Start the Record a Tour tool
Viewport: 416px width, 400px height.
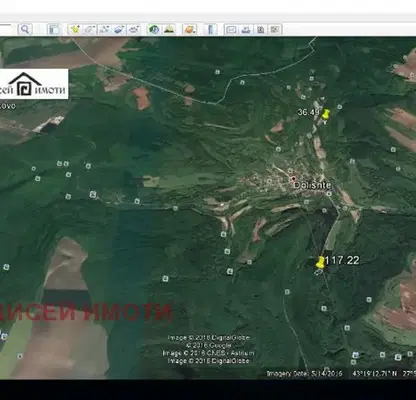point(134,29)
